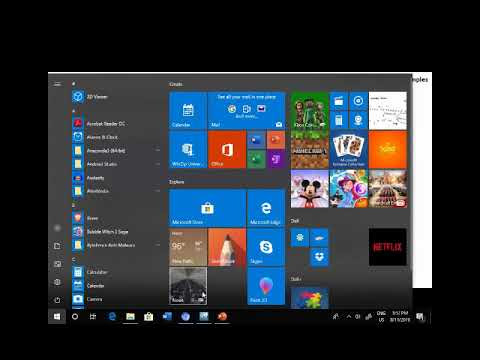The height and width of the screenshot is (360, 480).
Task: Click the Dropbox tile in Dell group
Action: 319,257
